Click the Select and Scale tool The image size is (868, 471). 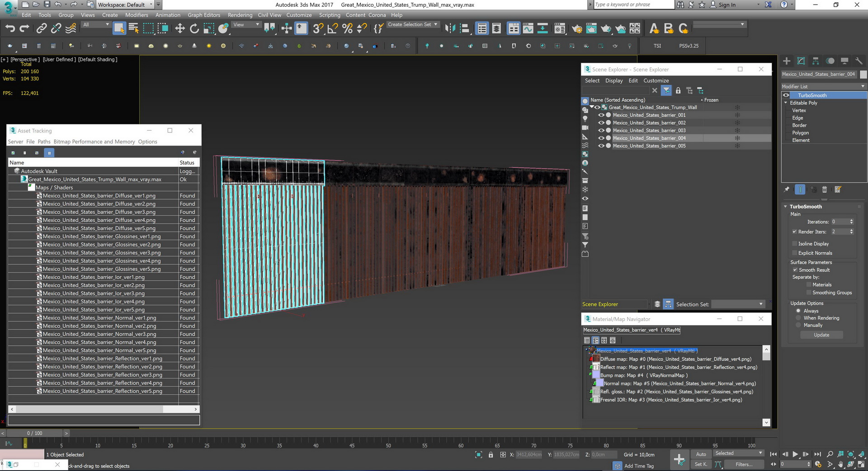click(x=208, y=28)
